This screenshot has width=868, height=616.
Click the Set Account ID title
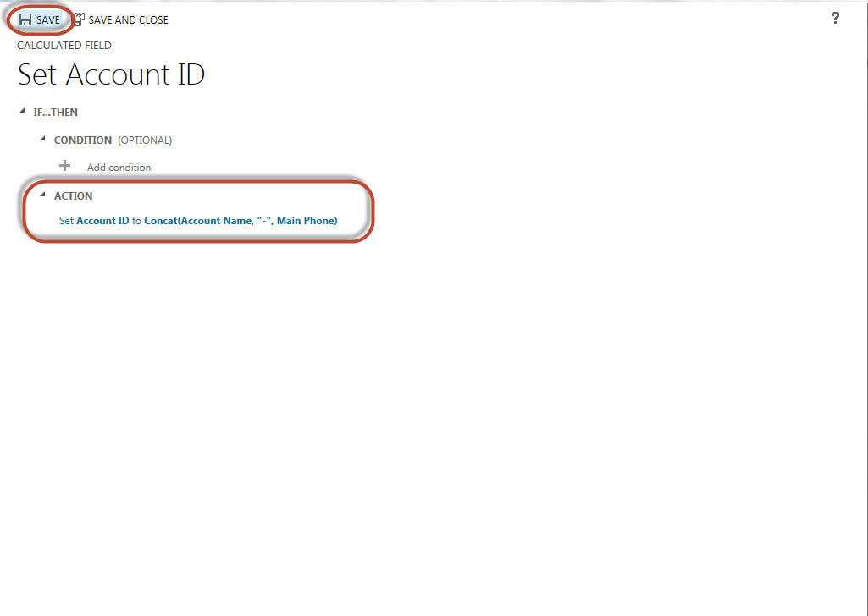pyautogui.click(x=111, y=74)
